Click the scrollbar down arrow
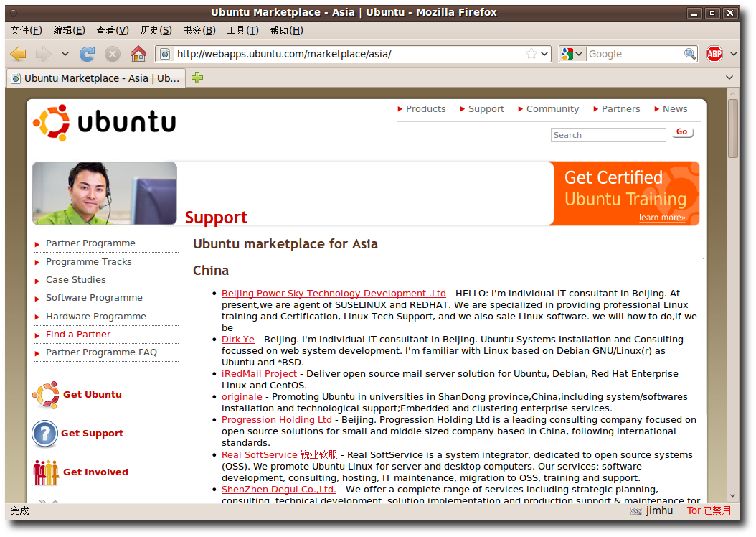 pyautogui.click(x=733, y=496)
